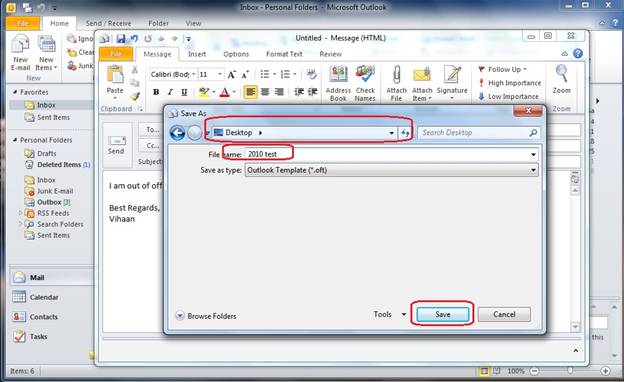Toggle Italic formatting
The height and width of the screenshot is (382, 624).
coord(170,92)
